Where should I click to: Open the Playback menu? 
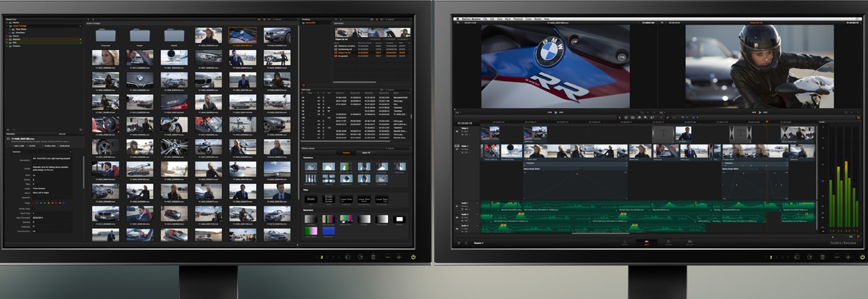[518, 19]
